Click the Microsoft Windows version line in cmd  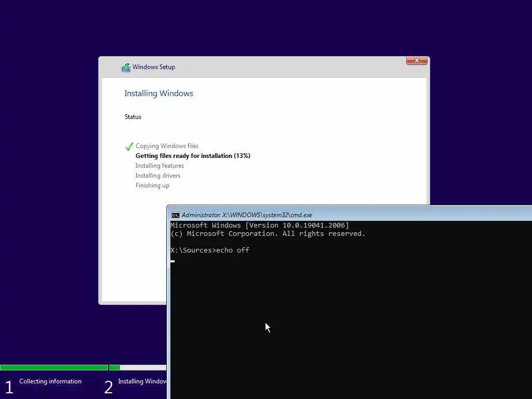260,225
